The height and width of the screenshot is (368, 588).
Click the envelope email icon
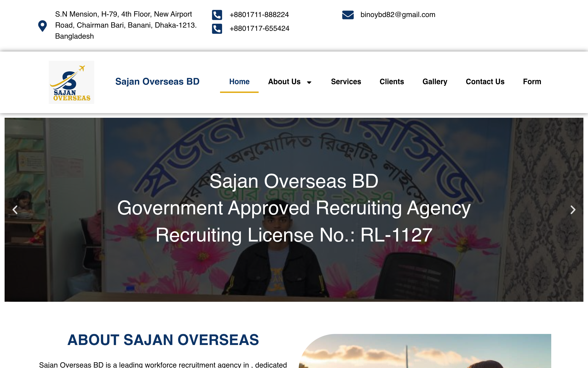(x=348, y=15)
